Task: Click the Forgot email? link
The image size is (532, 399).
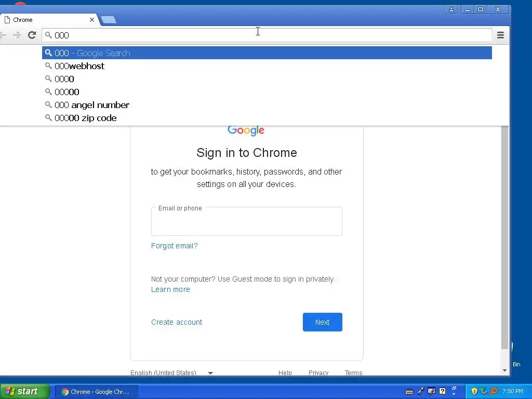Action: coord(175,246)
